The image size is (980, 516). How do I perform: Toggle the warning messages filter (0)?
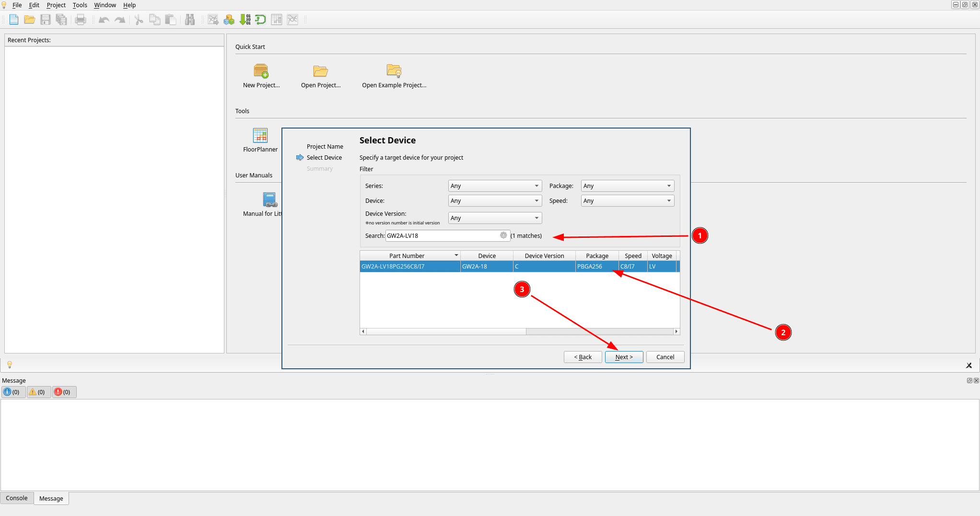coord(39,392)
